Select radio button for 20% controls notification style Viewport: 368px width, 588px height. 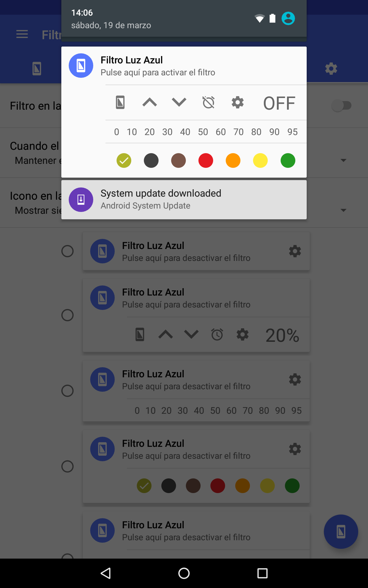tap(67, 315)
